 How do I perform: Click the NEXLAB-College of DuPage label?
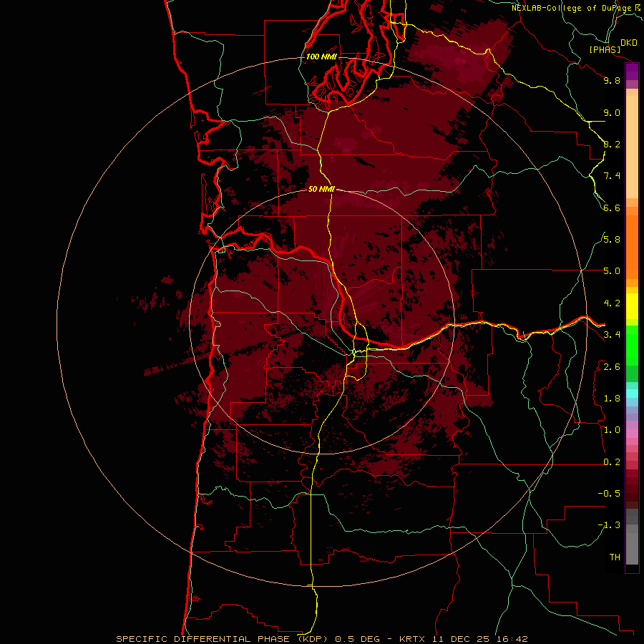(572, 8)
